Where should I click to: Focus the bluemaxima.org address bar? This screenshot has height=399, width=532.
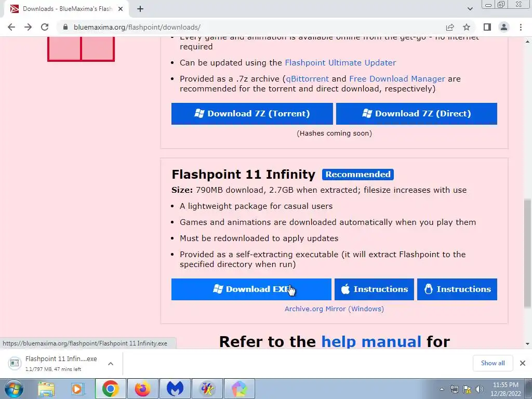(251, 27)
